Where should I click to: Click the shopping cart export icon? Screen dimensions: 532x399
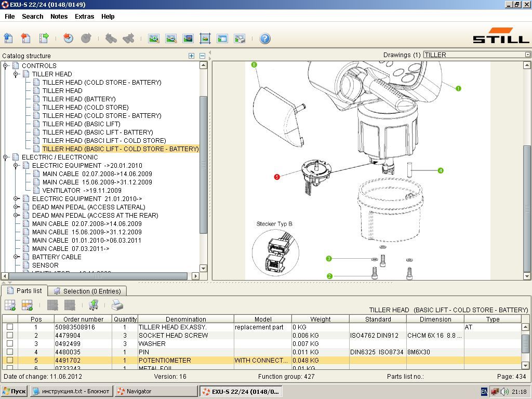click(x=94, y=304)
